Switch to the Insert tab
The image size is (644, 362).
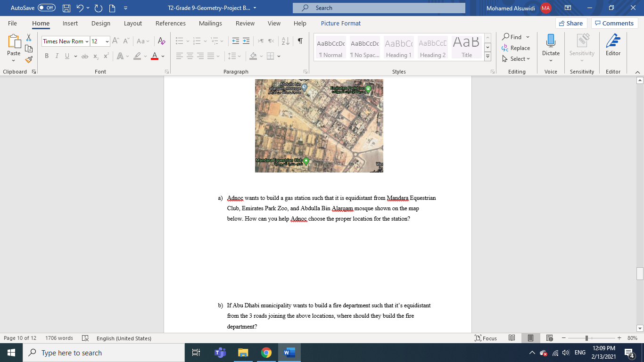pos(70,23)
